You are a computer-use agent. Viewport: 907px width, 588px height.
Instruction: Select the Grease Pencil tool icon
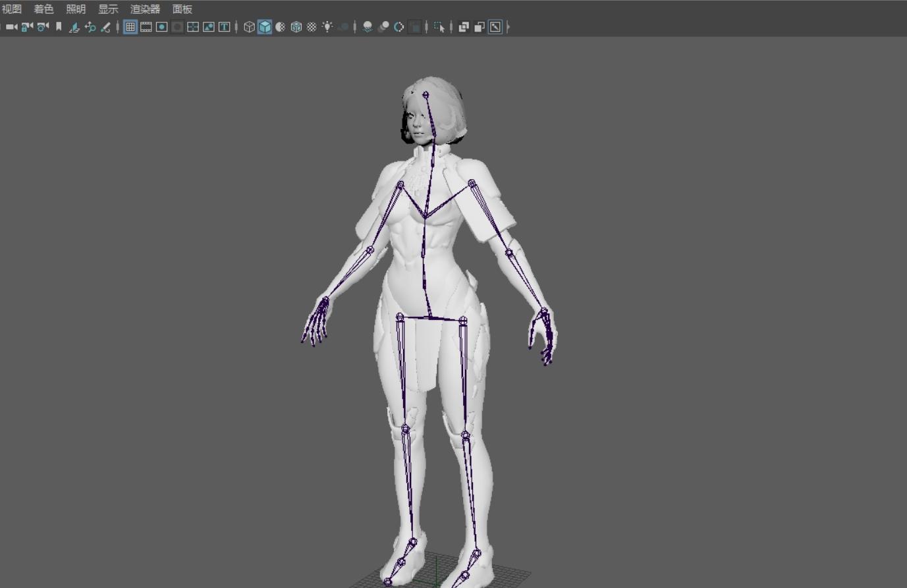(105, 27)
